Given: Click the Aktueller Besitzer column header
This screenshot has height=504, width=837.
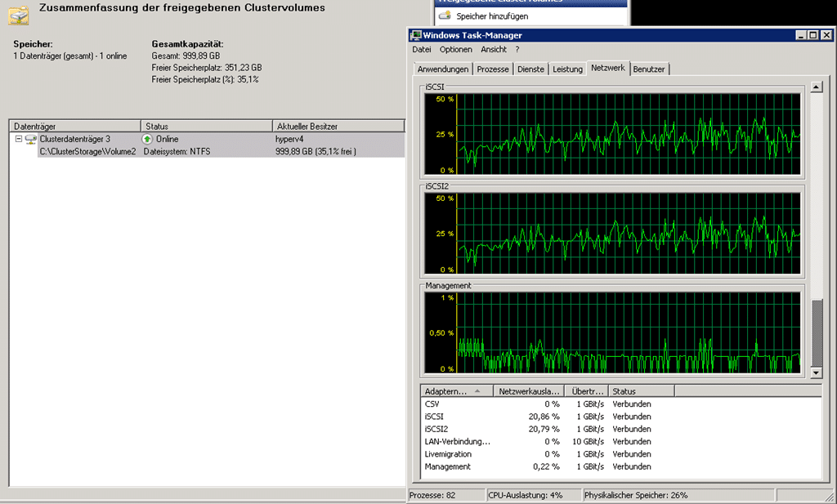Looking at the screenshot, I should pyautogui.click(x=338, y=127).
